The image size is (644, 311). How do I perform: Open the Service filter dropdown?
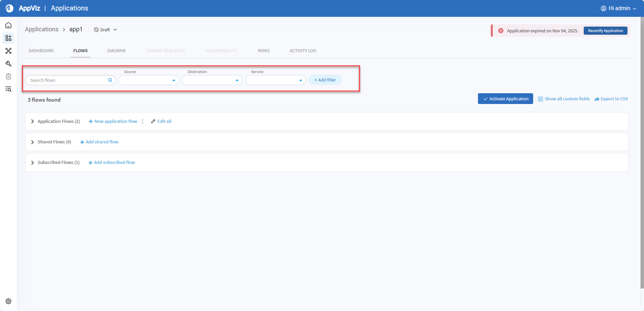[276, 80]
